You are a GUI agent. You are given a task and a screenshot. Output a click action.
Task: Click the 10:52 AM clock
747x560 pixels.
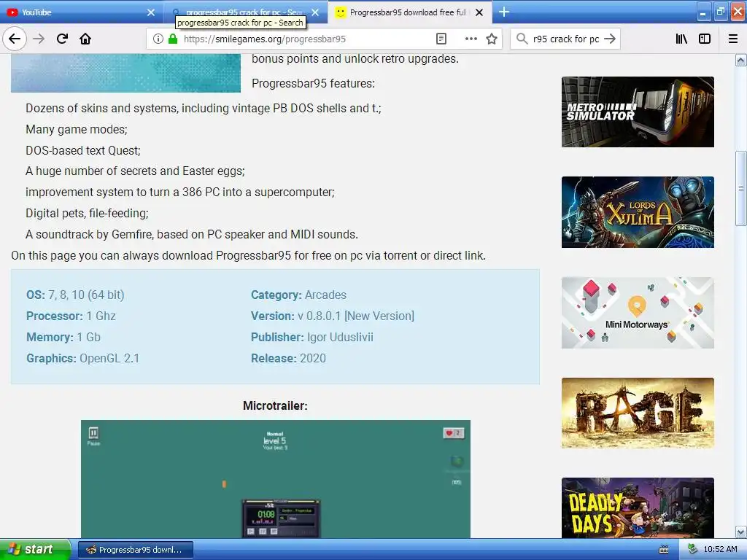pos(720,550)
